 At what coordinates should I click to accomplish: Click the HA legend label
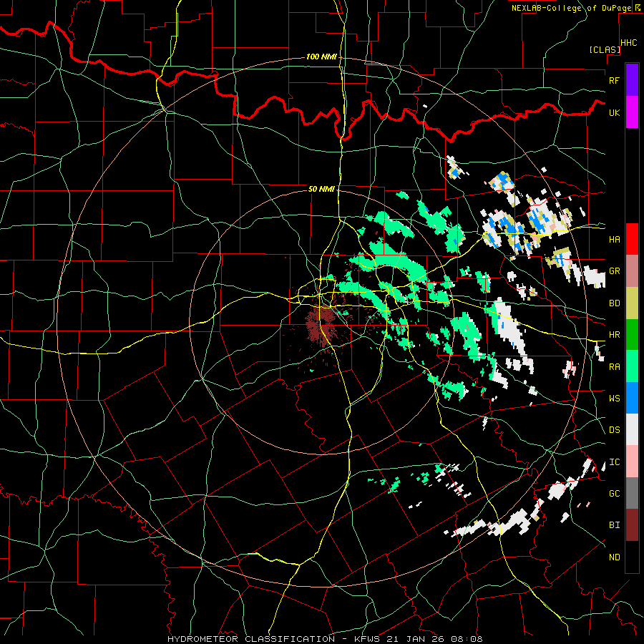614,239
